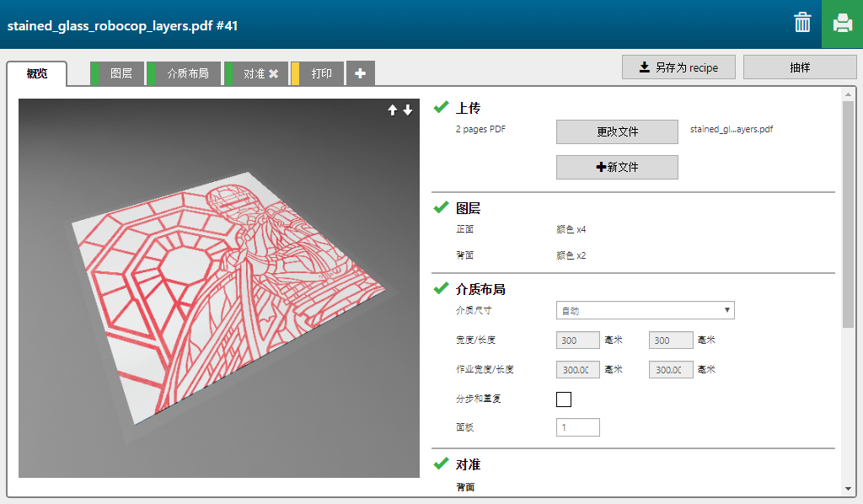Click the second 宽度/长度 field (length)
This screenshot has height=504, width=863.
(x=671, y=340)
